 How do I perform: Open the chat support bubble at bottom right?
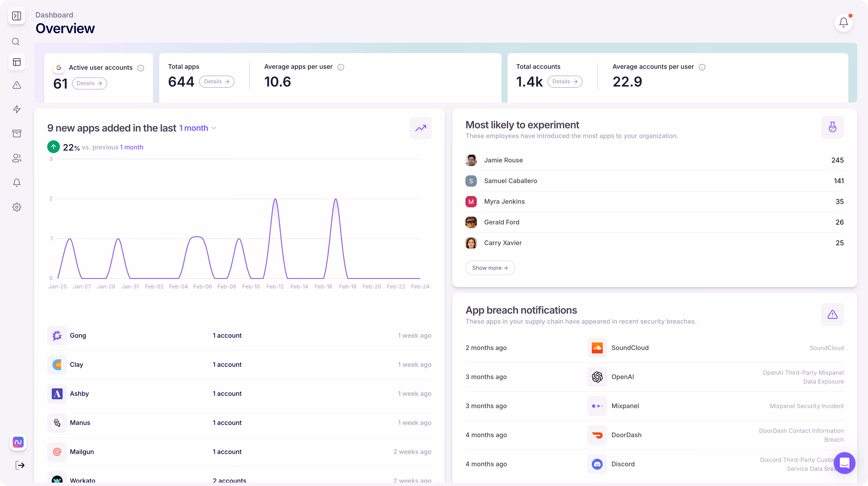[x=844, y=463]
